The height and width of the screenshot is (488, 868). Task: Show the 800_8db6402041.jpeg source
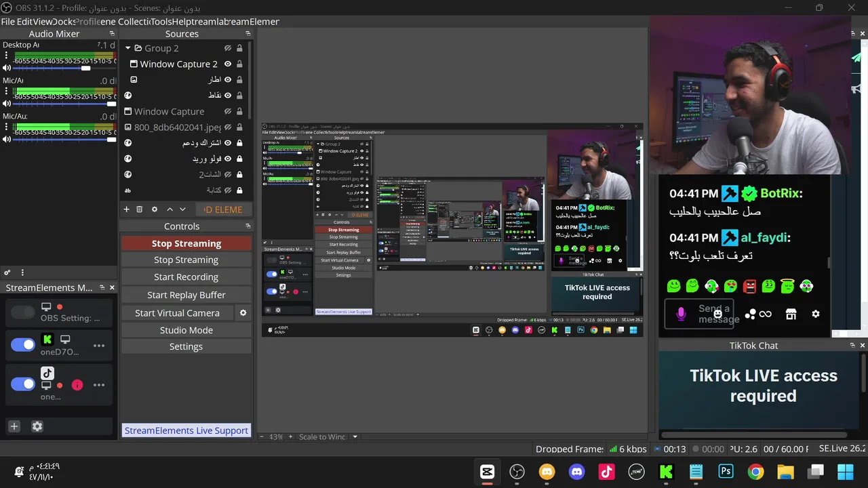tap(228, 127)
